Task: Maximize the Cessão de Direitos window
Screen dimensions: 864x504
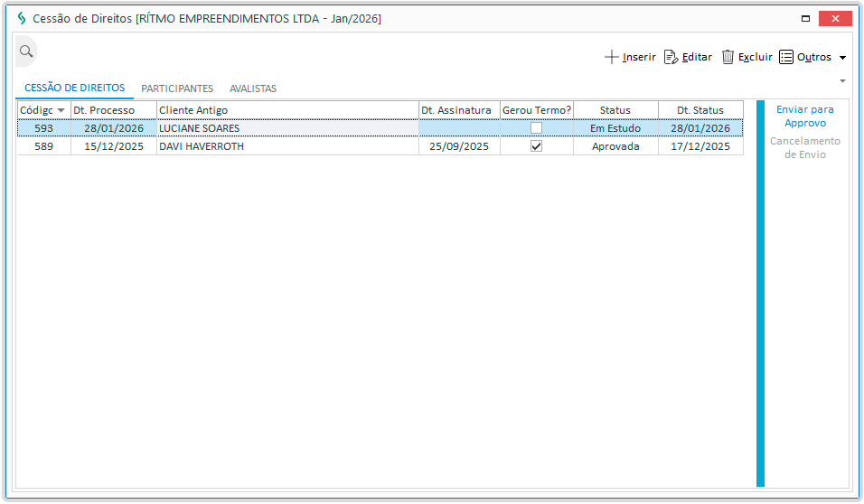Action: (x=805, y=19)
